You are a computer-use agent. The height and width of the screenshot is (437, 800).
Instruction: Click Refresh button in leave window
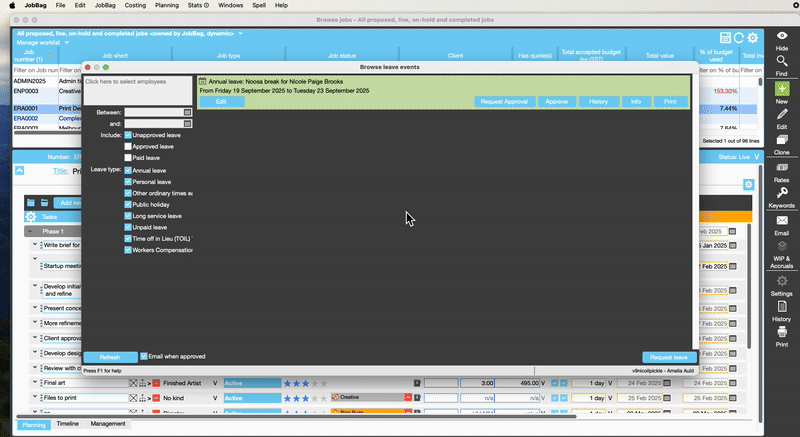tap(110, 357)
